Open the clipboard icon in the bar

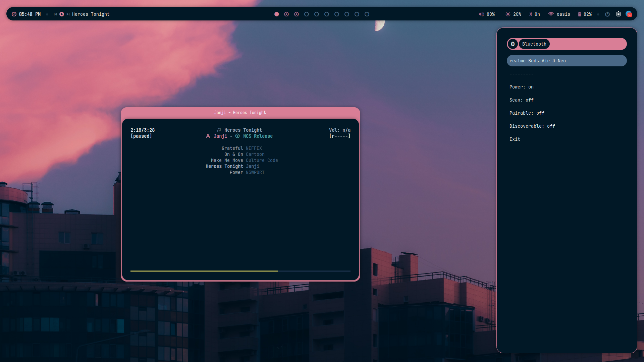click(619, 14)
